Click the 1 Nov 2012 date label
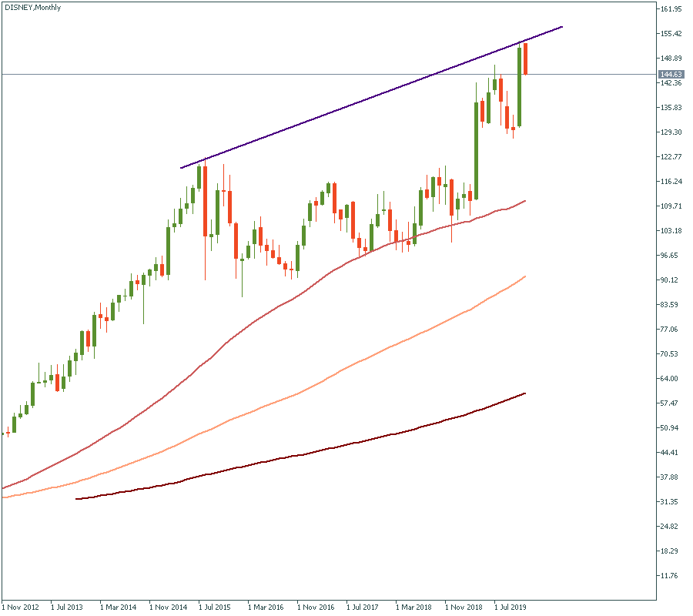The width and height of the screenshot is (693, 616). pos(22,607)
